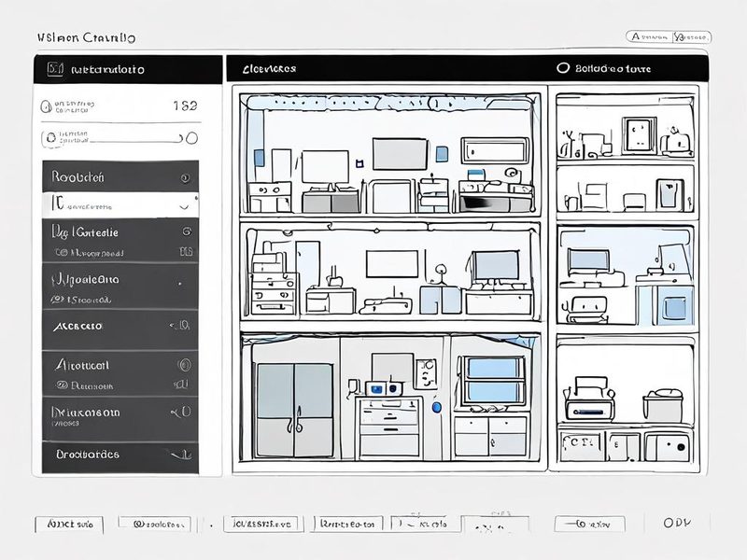747x560 pixels.
Task: Click the sub-row icon below Upoaicana label
Action: coord(58,300)
